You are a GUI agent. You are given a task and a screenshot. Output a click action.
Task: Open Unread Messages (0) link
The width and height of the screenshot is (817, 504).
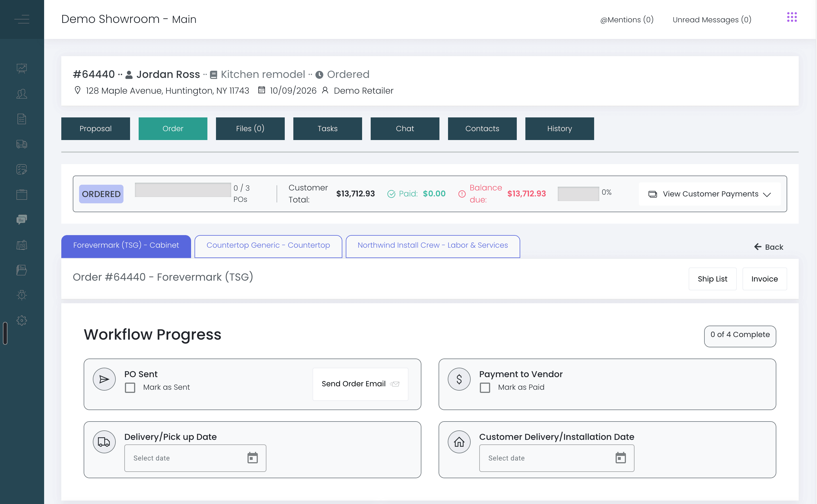(x=712, y=20)
